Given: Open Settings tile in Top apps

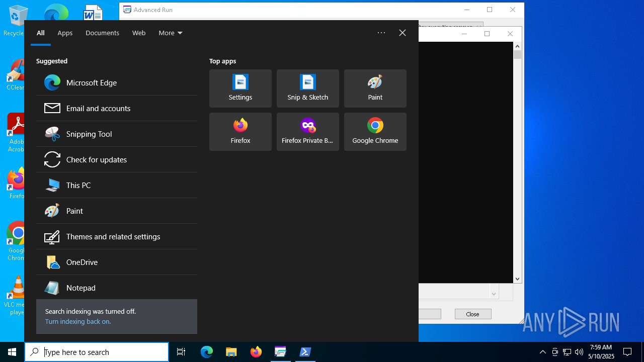Looking at the screenshot, I should click(240, 88).
